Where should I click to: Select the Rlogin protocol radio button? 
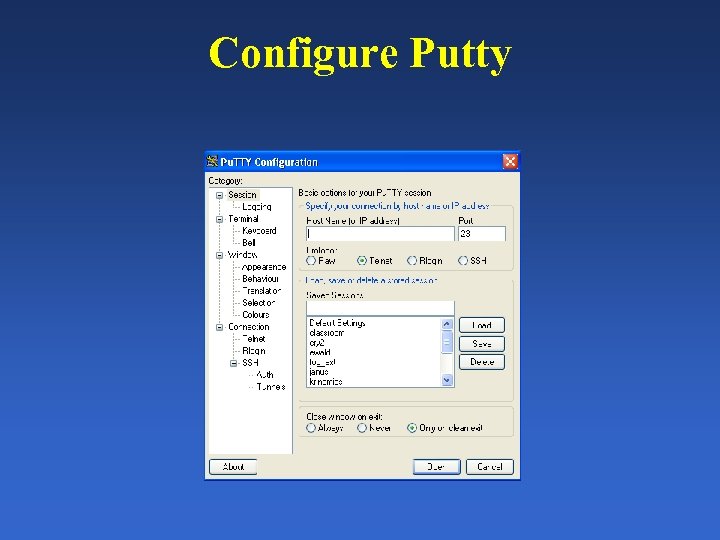pyautogui.click(x=412, y=260)
